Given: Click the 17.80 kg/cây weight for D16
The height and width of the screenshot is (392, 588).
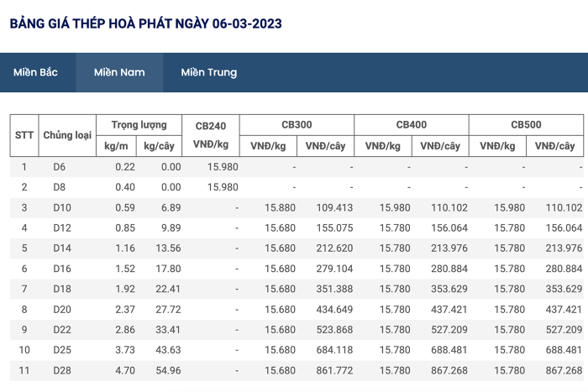Looking at the screenshot, I should click(168, 269).
